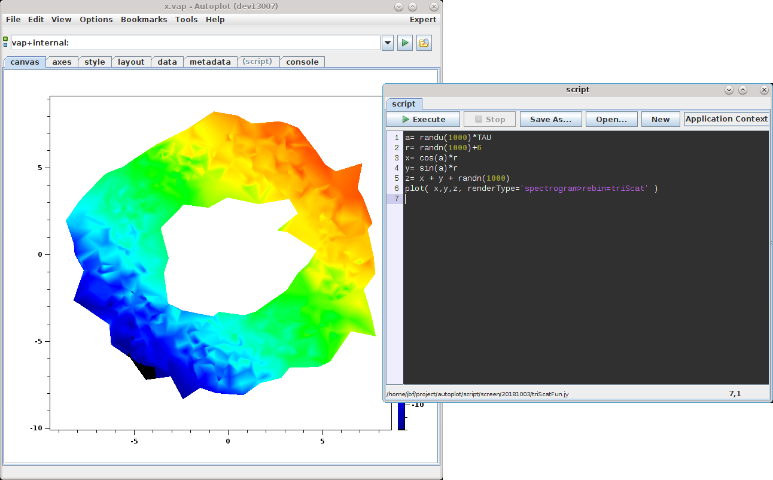Expand the address bar dropdown arrow
Image resolution: width=773 pixels, height=480 pixels.
[387, 43]
